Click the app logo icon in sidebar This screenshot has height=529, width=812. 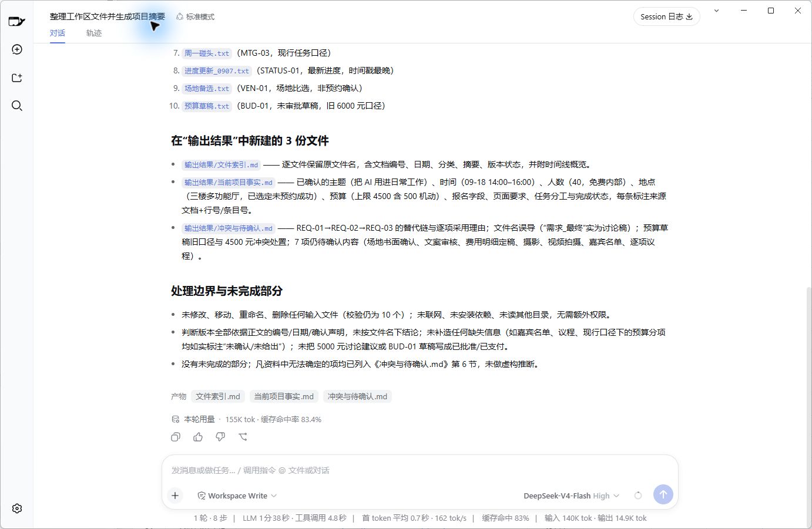click(16, 22)
